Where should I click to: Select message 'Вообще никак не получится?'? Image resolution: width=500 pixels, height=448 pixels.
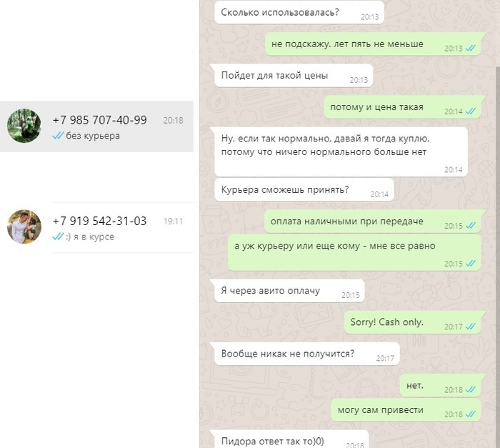307,354
